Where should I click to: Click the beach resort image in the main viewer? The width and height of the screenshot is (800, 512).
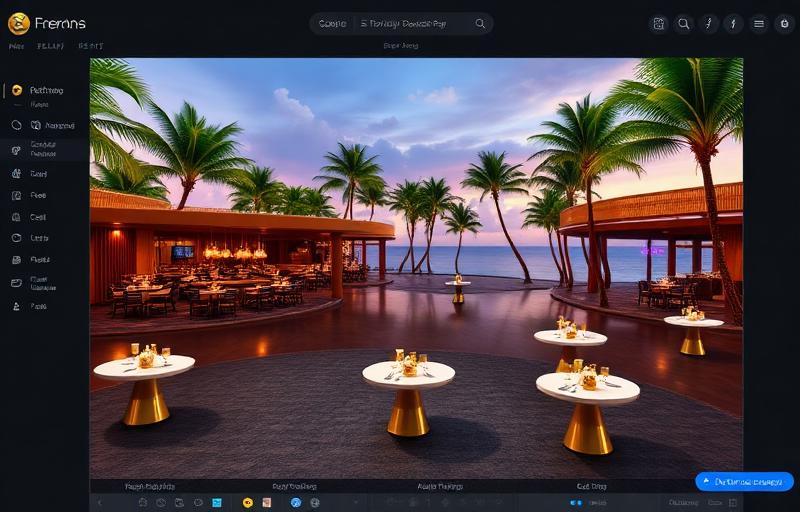point(416,268)
